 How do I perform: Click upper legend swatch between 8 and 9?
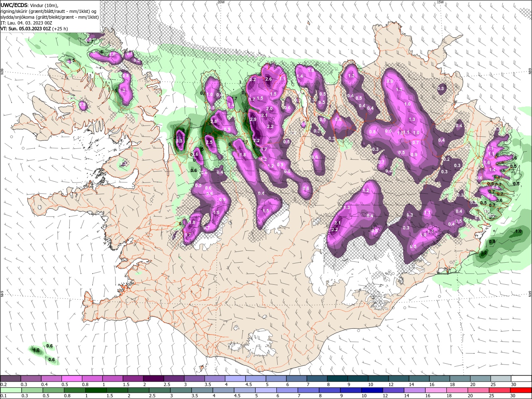tap(337, 379)
